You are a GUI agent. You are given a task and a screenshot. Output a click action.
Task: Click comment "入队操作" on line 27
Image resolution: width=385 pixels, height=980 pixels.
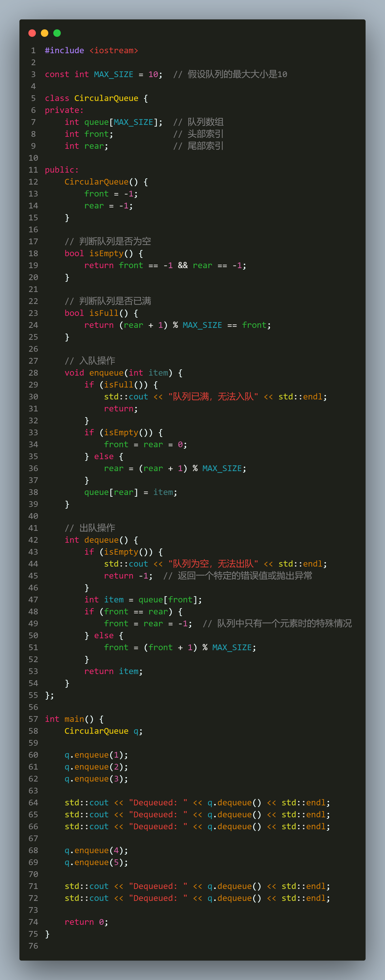click(97, 361)
